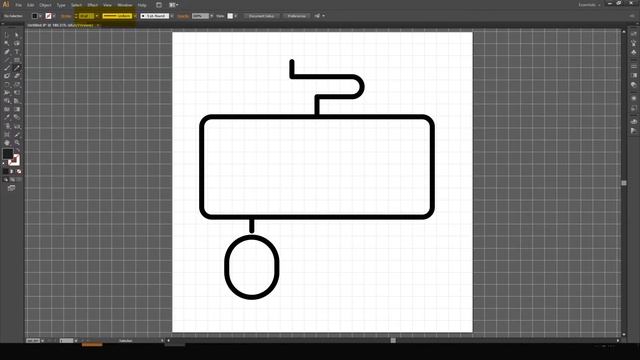Screen dimensions: 640x360
Task: Open the Essentials workspace switcher
Action: [x=589, y=5]
